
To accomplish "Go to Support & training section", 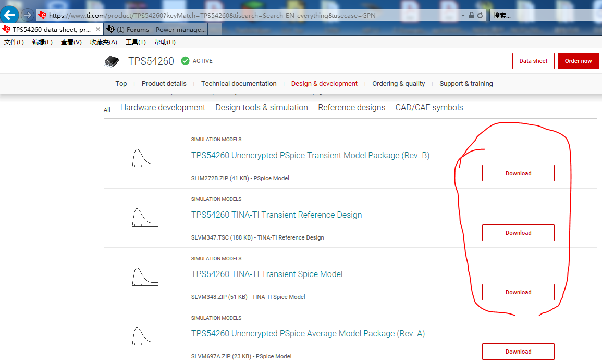I will (466, 84).
